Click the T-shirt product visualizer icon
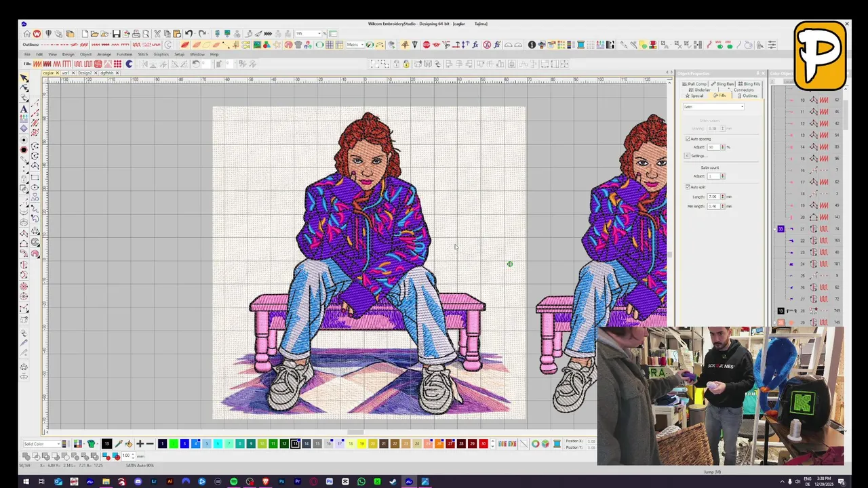Screen dimensions: 868x488 298,45
